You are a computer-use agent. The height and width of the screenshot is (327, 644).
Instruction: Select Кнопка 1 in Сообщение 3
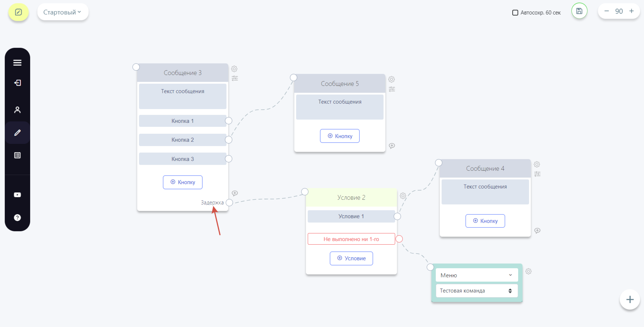[x=182, y=121]
